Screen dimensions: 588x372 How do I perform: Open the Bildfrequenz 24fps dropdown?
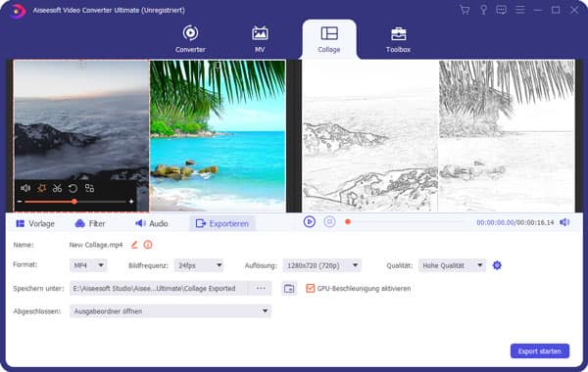point(199,265)
